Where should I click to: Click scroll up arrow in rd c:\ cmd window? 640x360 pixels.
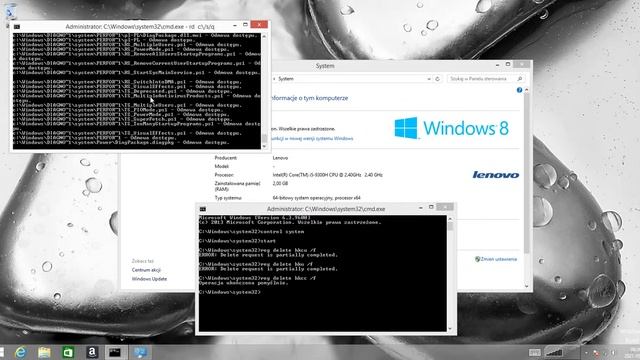(x=264, y=37)
